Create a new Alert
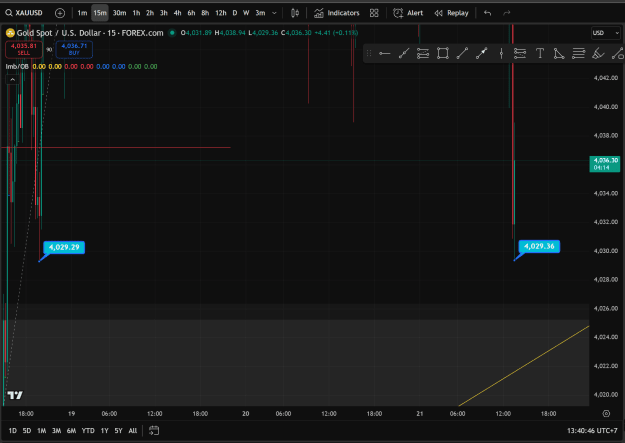This screenshot has height=443, width=625. click(x=408, y=13)
